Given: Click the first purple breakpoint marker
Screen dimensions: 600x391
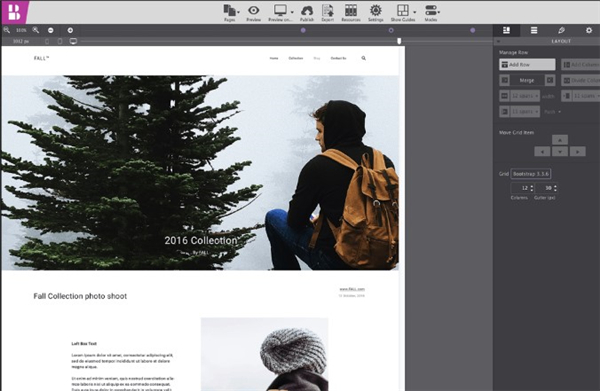Looking at the screenshot, I should (303, 30).
